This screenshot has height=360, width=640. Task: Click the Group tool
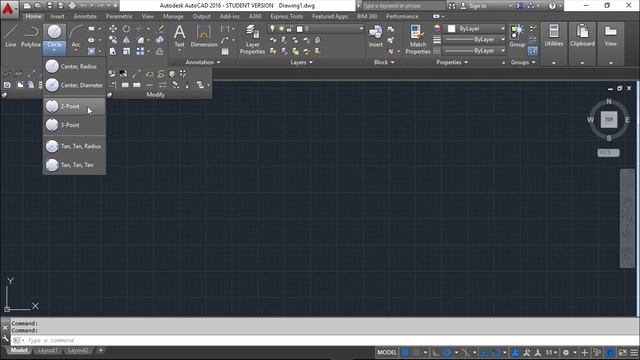point(517,36)
